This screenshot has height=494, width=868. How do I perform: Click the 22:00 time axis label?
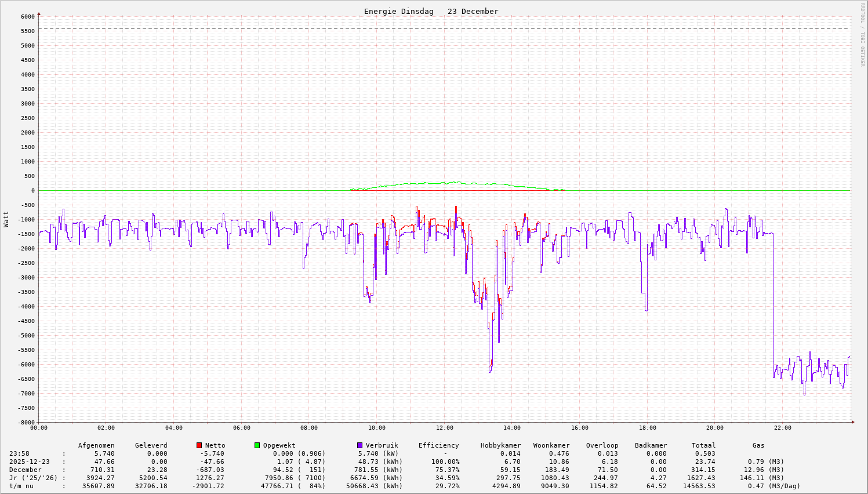[782, 428]
